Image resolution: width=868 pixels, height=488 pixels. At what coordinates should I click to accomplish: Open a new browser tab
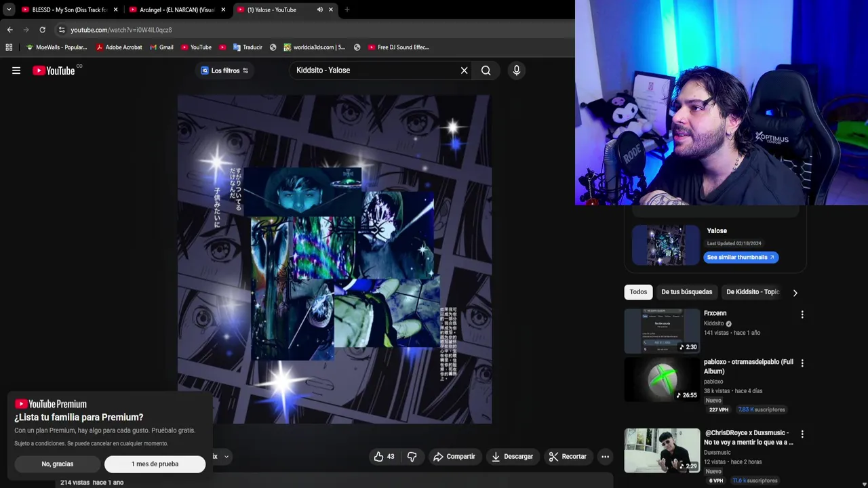coord(347,9)
